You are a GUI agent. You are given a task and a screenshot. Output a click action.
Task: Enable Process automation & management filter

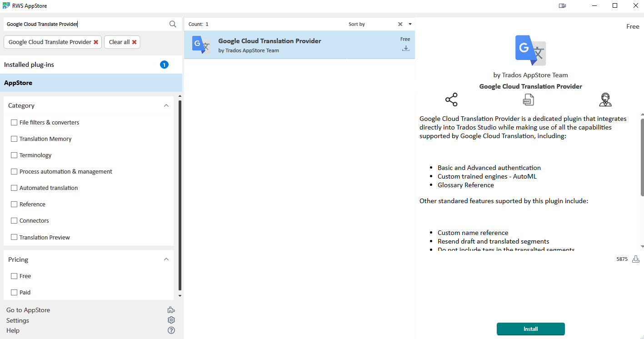[x=14, y=172]
